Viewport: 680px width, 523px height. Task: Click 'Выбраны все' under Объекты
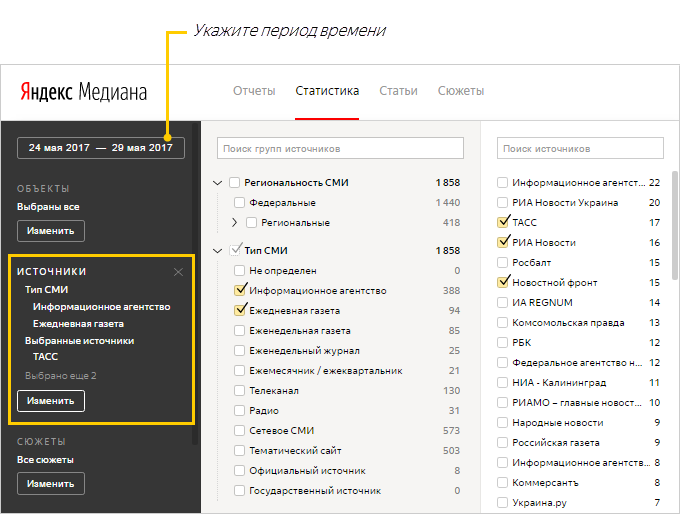tap(48, 207)
